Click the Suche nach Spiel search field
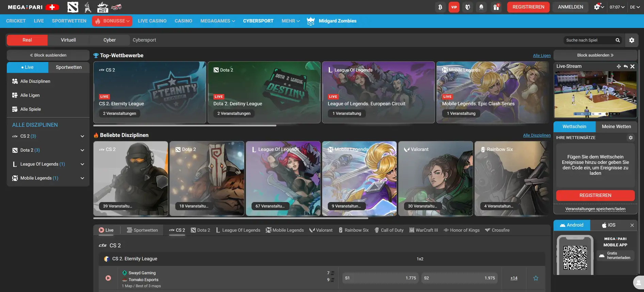644x292 pixels. click(x=590, y=40)
